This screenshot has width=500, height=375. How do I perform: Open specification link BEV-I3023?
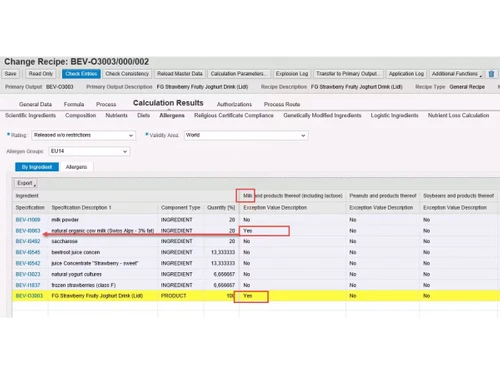(x=28, y=274)
